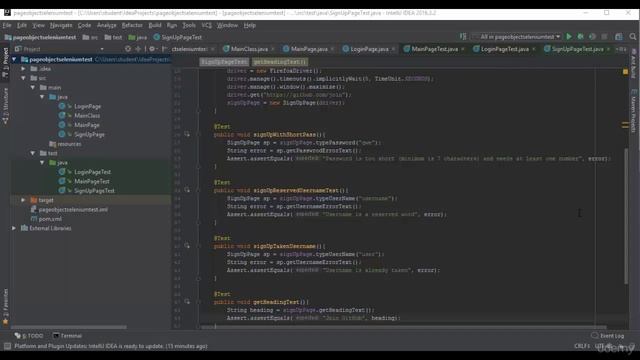640x360 pixels.
Task: Run the All in pageobjectseleniumtest configuration
Action: (569, 37)
